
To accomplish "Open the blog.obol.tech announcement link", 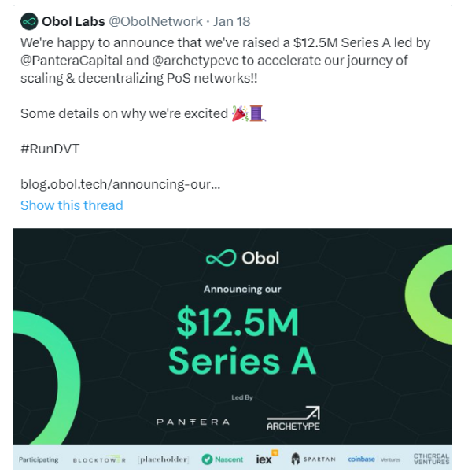I will coord(120,184).
